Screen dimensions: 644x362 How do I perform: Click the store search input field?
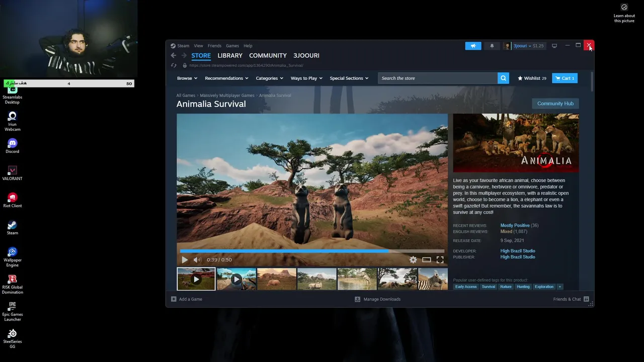pos(438,78)
